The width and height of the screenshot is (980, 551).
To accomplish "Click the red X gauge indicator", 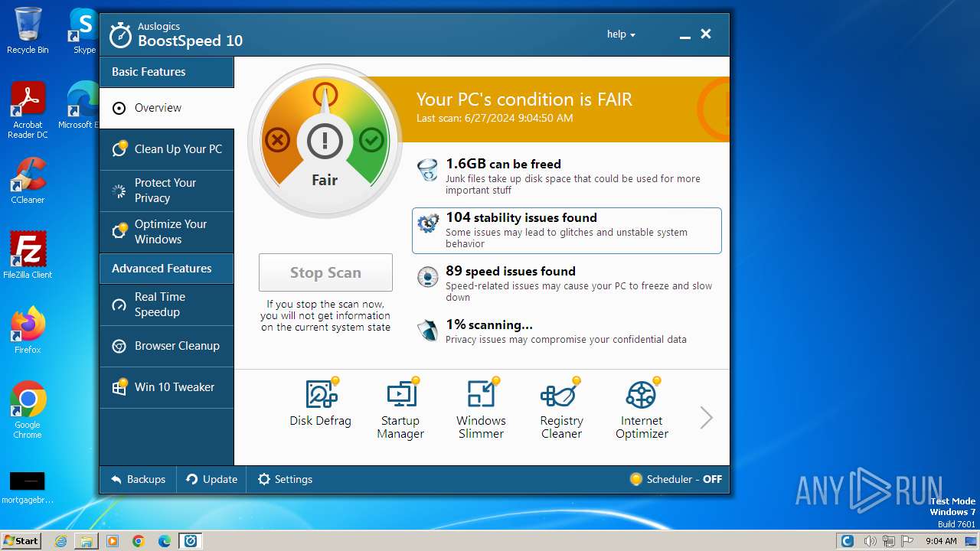I will (277, 140).
